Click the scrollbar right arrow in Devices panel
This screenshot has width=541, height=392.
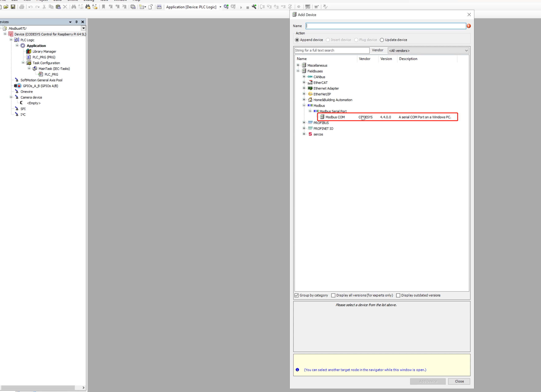point(83,388)
